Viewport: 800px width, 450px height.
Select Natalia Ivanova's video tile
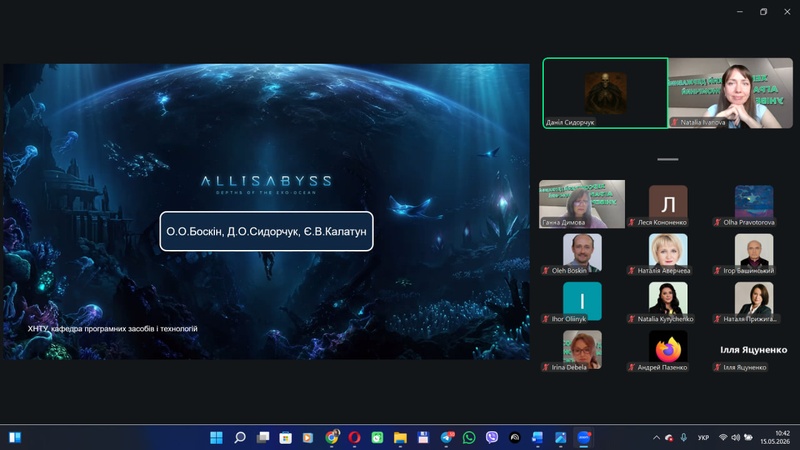coord(731,92)
